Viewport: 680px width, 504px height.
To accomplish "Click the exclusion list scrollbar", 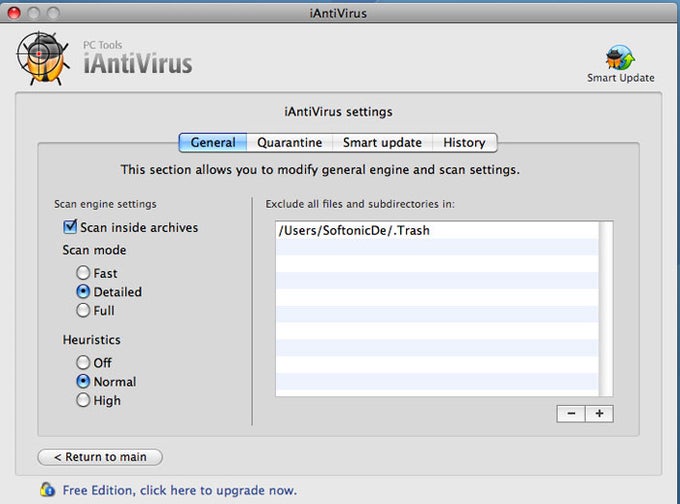I will tap(605, 308).
